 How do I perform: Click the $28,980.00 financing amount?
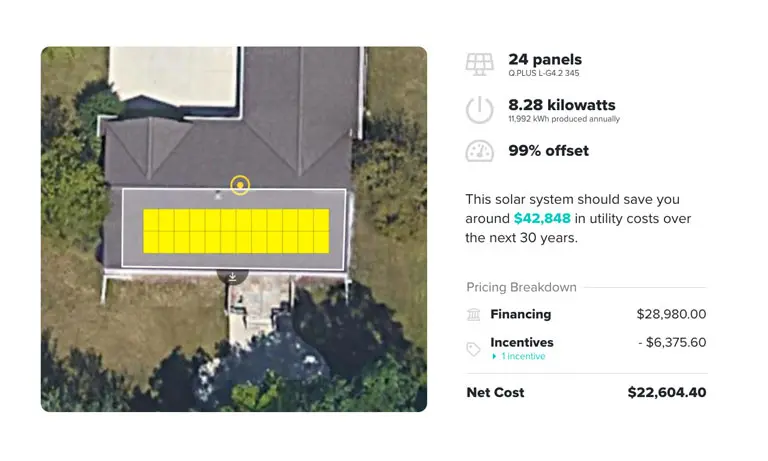click(x=671, y=314)
